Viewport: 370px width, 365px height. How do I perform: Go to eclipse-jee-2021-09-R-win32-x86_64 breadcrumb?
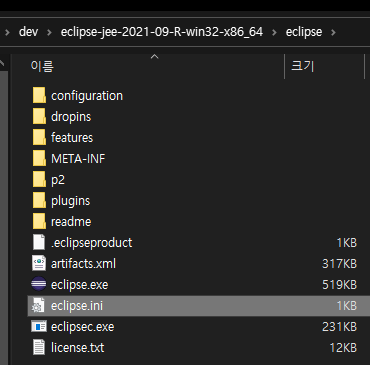point(162,32)
